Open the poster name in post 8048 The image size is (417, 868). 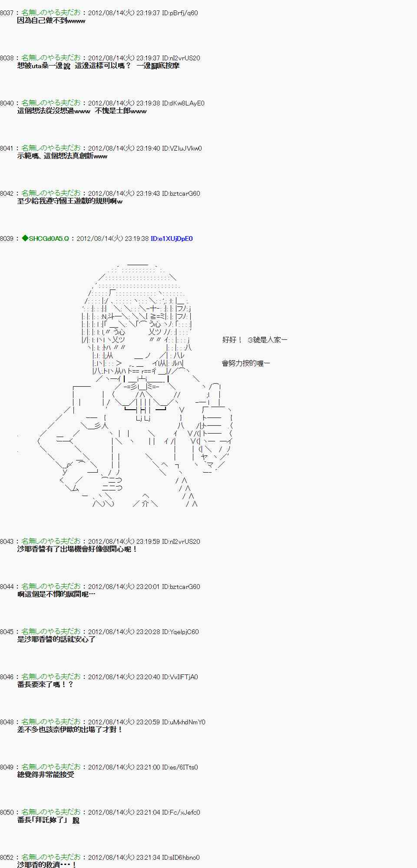click(51, 722)
